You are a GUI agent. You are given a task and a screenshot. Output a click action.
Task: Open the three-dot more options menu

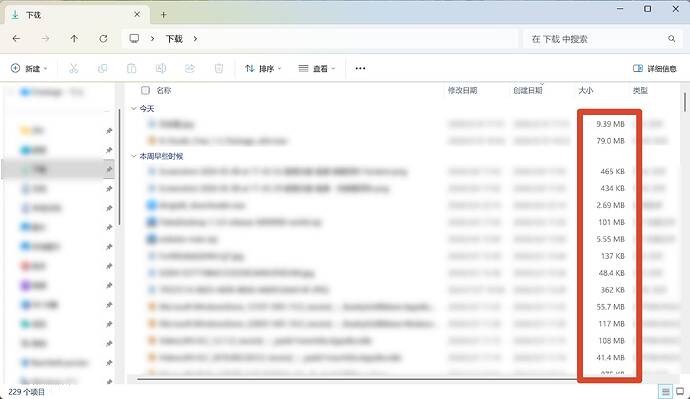tap(360, 68)
